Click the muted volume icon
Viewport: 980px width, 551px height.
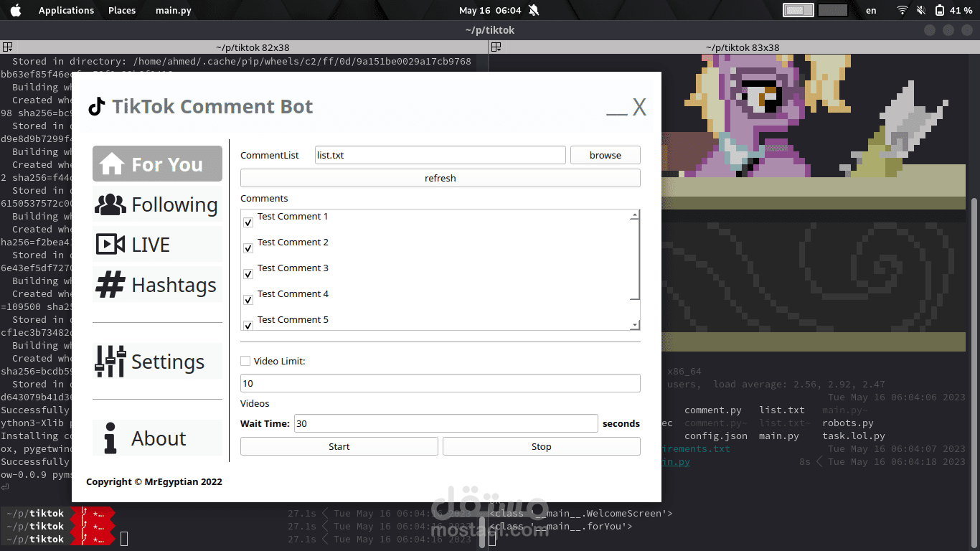(921, 10)
